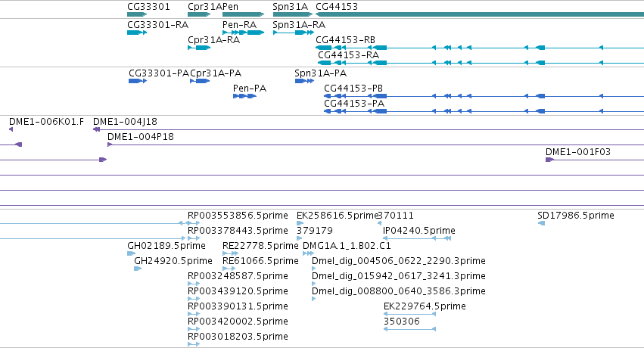Select the CG44153 gene bar

pyautogui.click(x=480, y=14)
